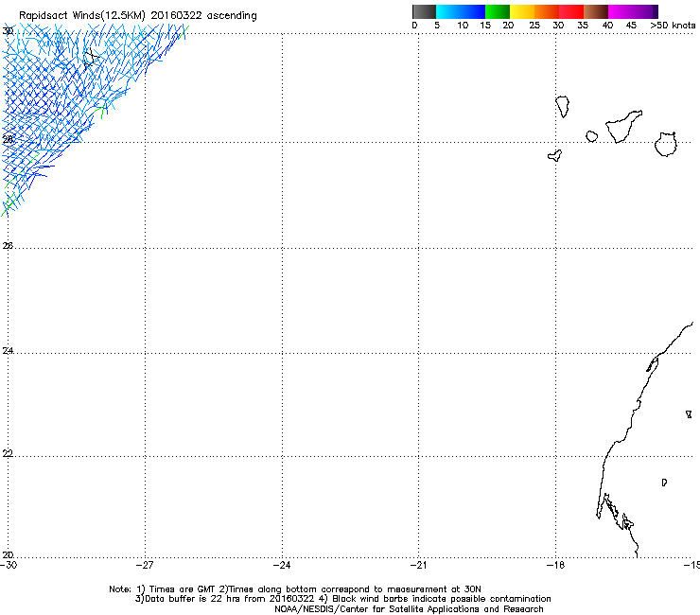Click the Gran Canaria island outline
Screen dimensions: 700x615
pyautogui.click(x=666, y=144)
